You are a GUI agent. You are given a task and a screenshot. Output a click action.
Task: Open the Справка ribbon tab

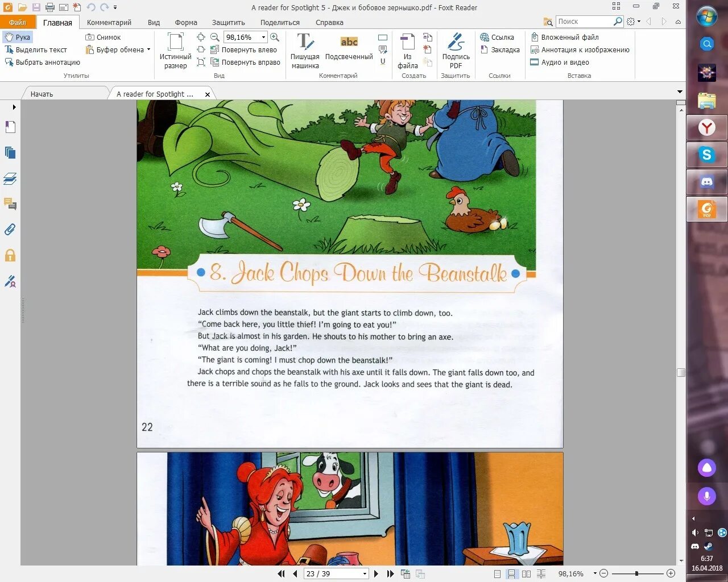tap(329, 22)
